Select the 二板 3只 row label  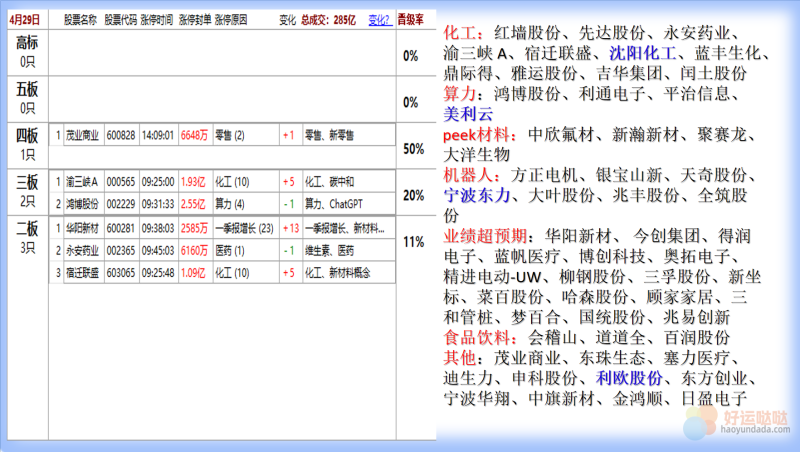coord(28,238)
